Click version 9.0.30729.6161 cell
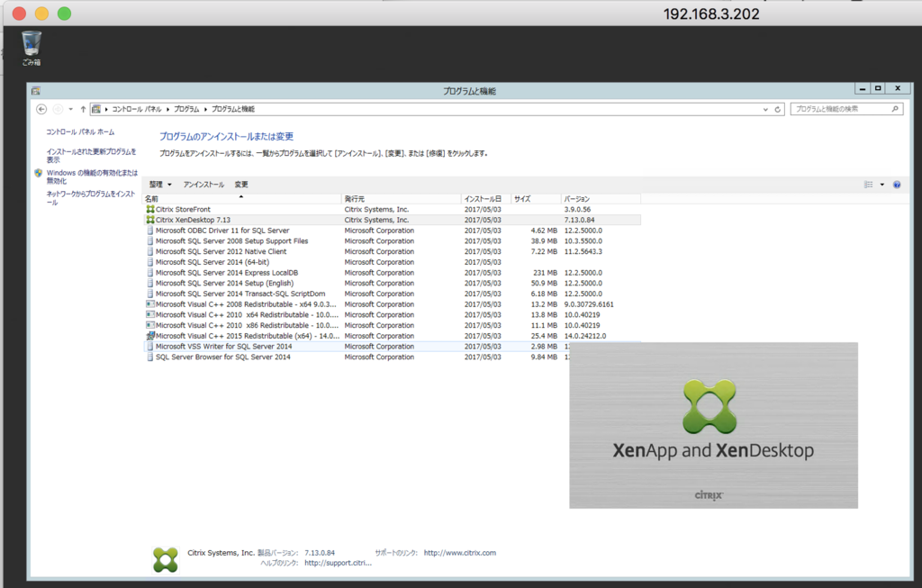 click(589, 304)
